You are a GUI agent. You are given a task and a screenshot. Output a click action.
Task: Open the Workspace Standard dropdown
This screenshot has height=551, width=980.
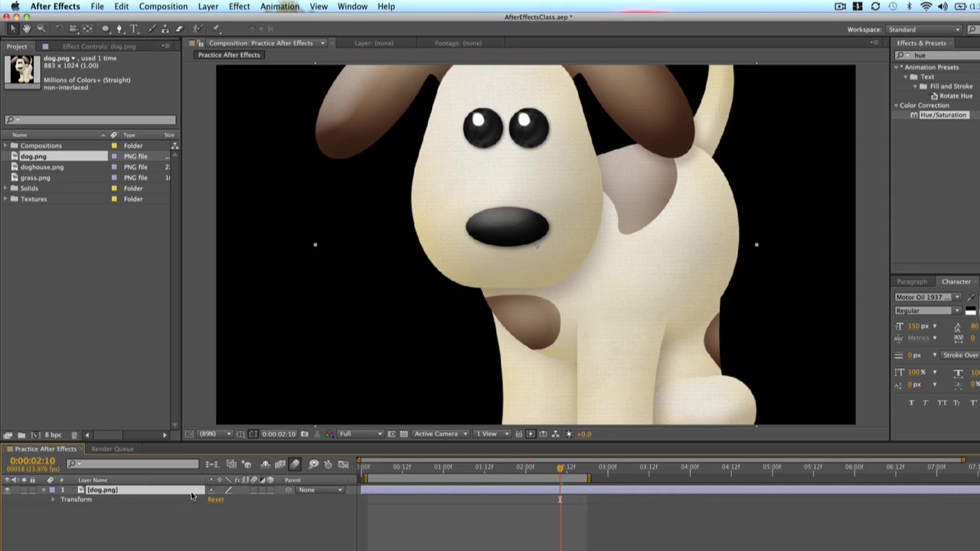coord(923,29)
